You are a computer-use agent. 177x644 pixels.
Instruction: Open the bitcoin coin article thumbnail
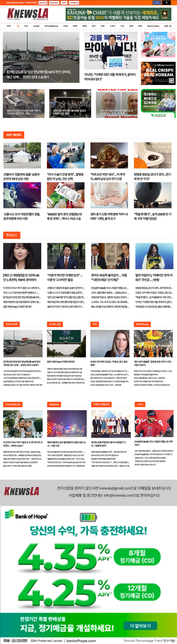click(x=109, y=155)
